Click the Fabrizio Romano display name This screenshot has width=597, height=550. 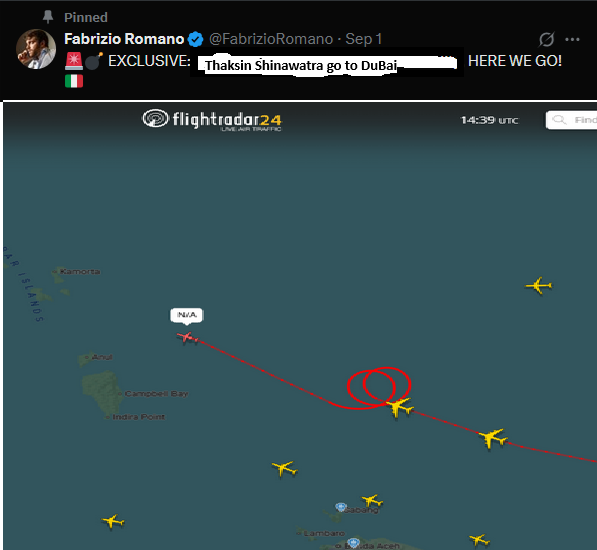pyautogui.click(x=124, y=39)
